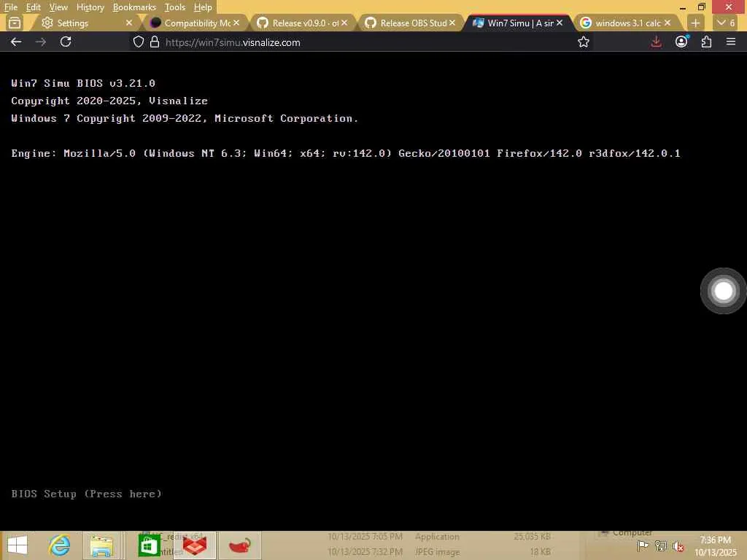Close the Release v0.9.0 tab
Viewport: 747px width, 560px height.
point(344,23)
